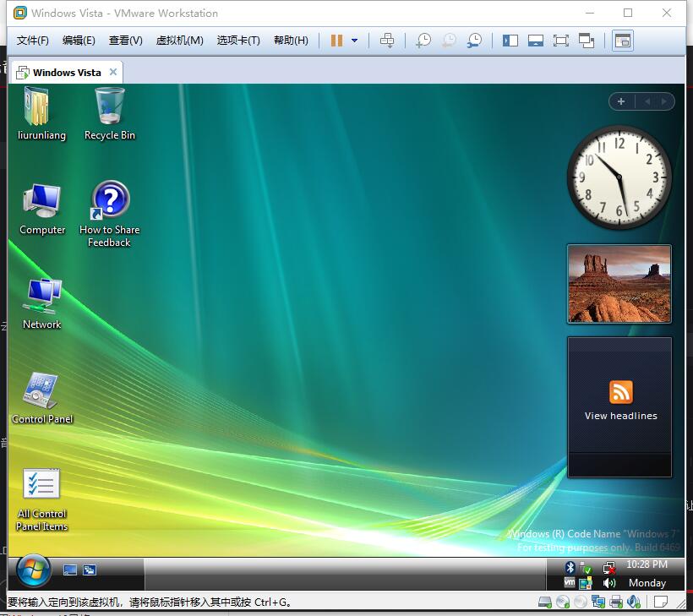Open the message log note icon
693x616 pixels.
[x=661, y=602]
